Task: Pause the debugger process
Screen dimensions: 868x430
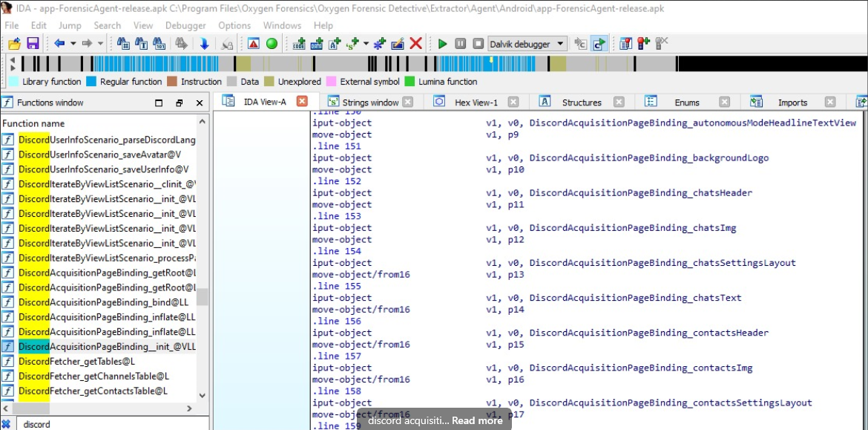Action: 461,44
